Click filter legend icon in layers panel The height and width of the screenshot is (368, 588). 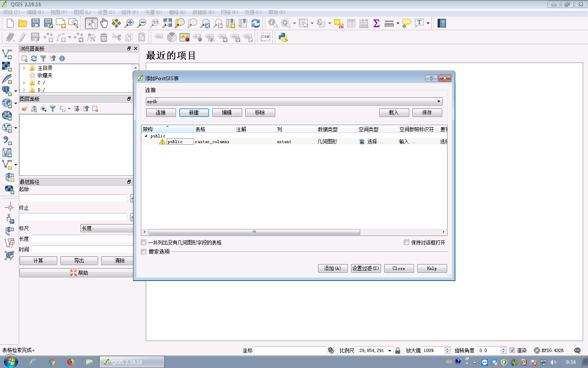pyautogui.click(x=53, y=109)
